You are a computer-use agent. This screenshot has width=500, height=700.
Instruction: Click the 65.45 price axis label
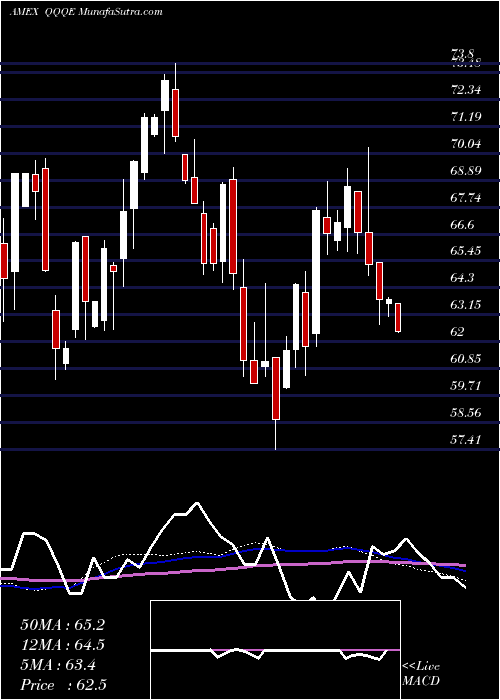(466, 251)
